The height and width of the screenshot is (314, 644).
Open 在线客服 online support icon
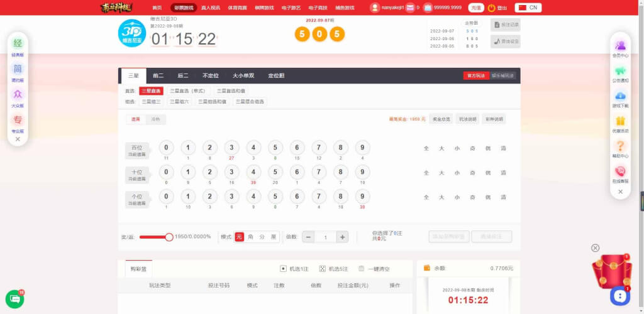tap(621, 171)
